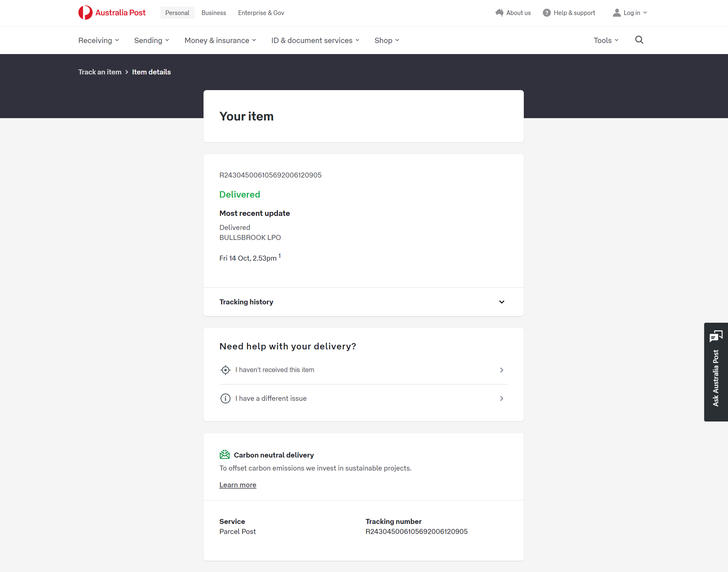
Task: Go to Track an item breadcrumb
Action: (x=100, y=72)
